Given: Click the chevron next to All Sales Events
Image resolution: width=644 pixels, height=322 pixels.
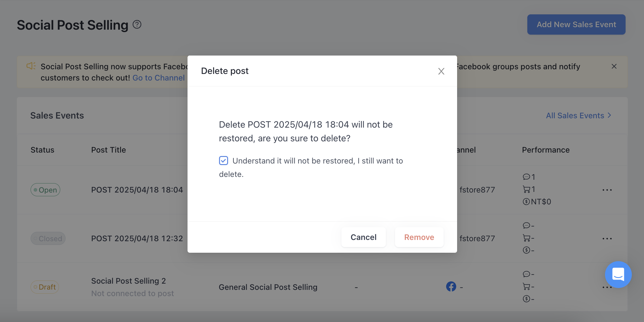Looking at the screenshot, I should pyautogui.click(x=609, y=115).
